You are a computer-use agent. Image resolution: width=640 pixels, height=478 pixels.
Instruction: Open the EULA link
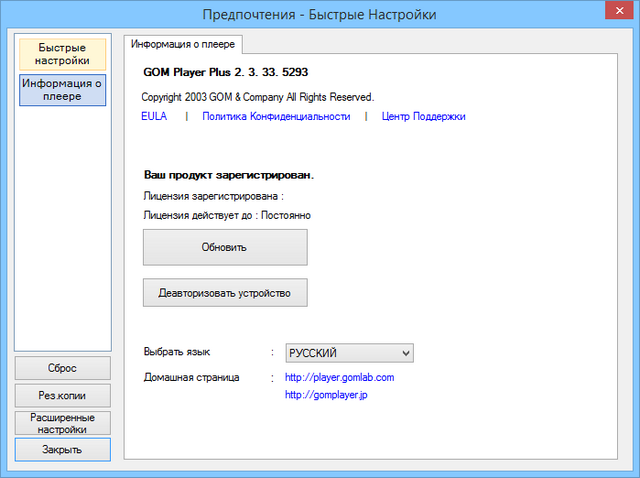pyautogui.click(x=154, y=116)
